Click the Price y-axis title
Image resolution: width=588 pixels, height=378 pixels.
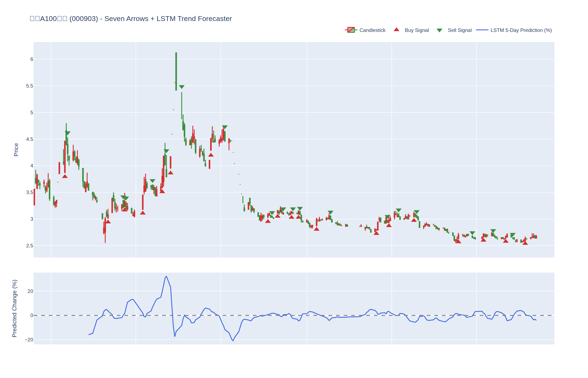[x=16, y=150]
